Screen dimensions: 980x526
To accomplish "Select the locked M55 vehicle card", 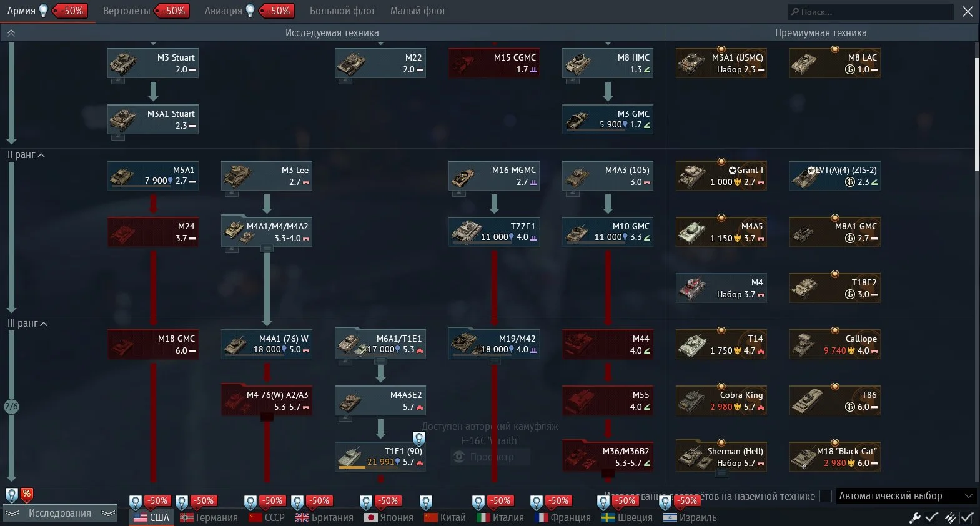I will (x=608, y=401).
